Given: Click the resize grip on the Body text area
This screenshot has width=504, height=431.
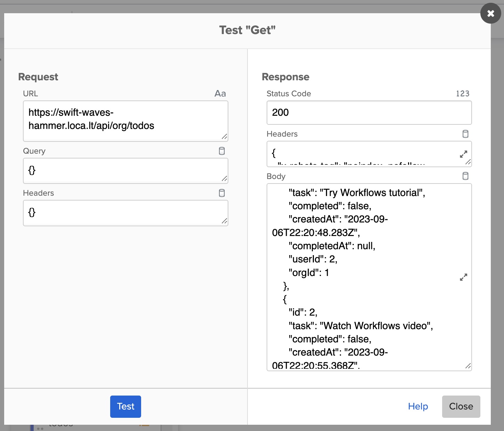Looking at the screenshot, I should point(468,366).
